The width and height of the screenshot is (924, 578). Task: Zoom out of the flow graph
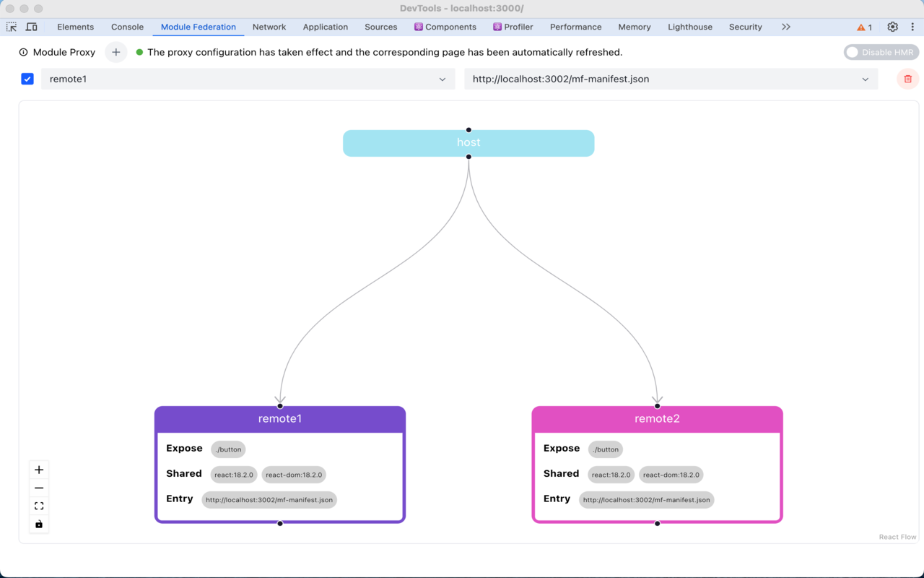pyautogui.click(x=39, y=488)
